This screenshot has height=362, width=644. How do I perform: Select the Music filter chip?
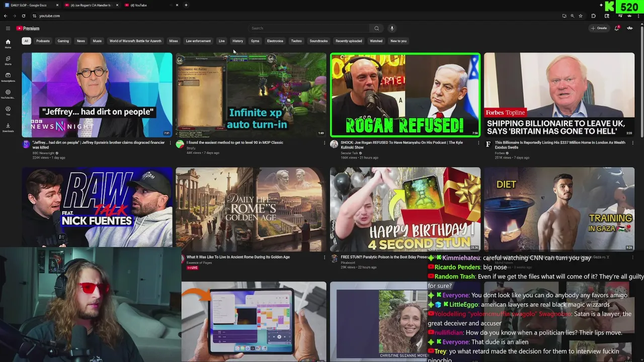point(97,41)
